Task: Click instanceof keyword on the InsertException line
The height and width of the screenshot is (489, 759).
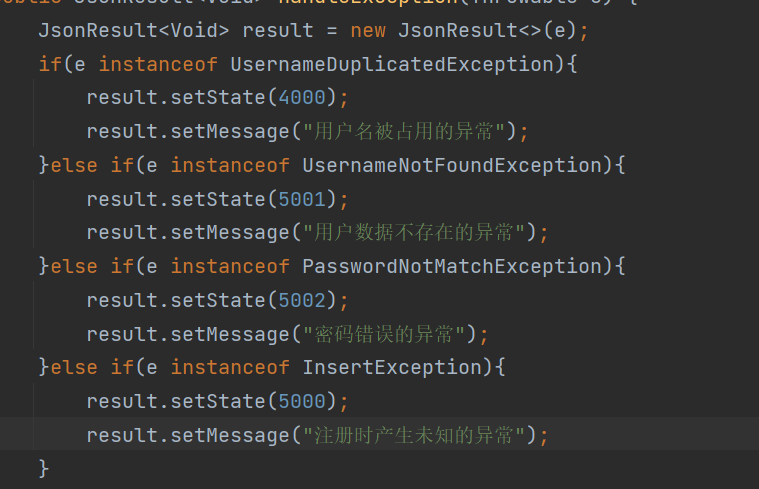Action: 230,367
